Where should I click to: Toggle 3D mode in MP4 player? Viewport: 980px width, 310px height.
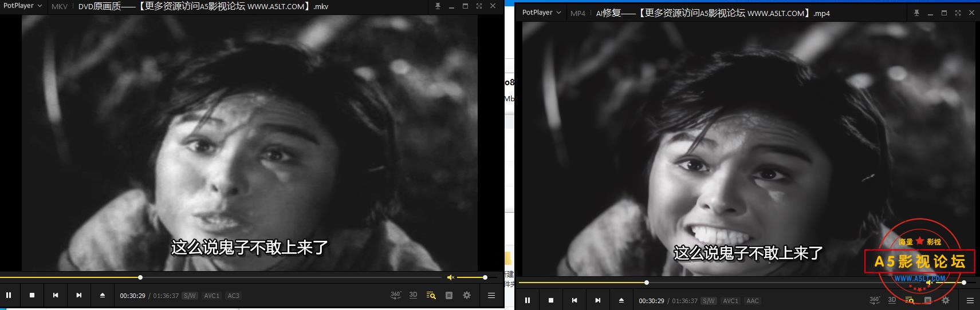892,300
